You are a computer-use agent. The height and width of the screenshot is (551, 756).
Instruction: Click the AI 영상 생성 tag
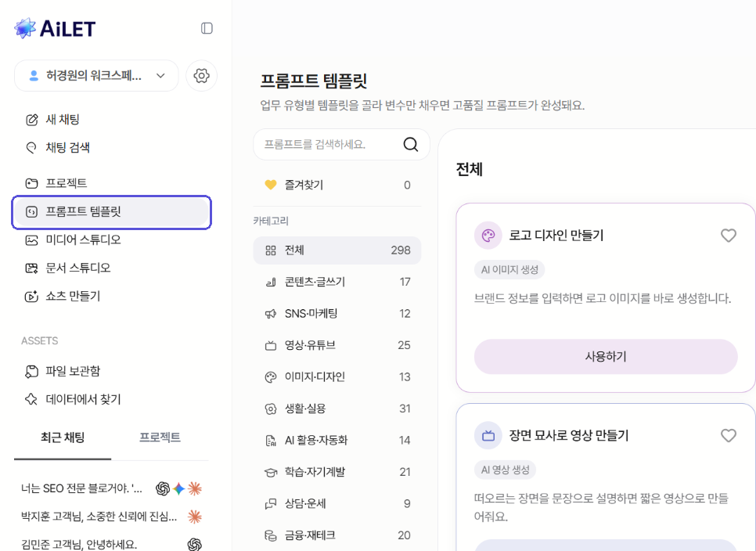pos(506,470)
